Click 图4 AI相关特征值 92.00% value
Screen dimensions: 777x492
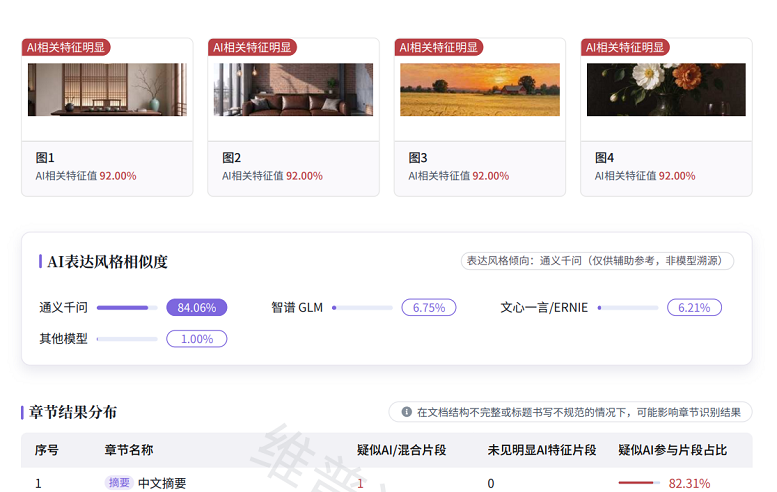pos(677,176)
